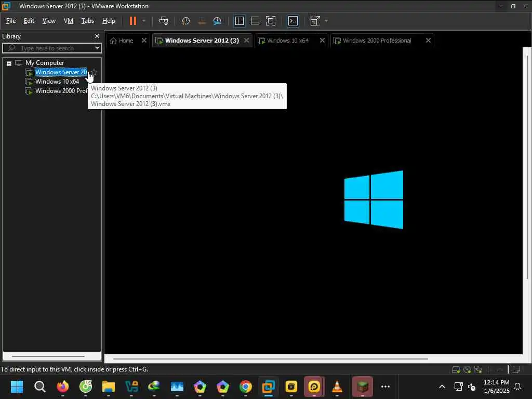Close the Windows 10 x64 tab
532x399 pixels.
click(x=322, y=41)
